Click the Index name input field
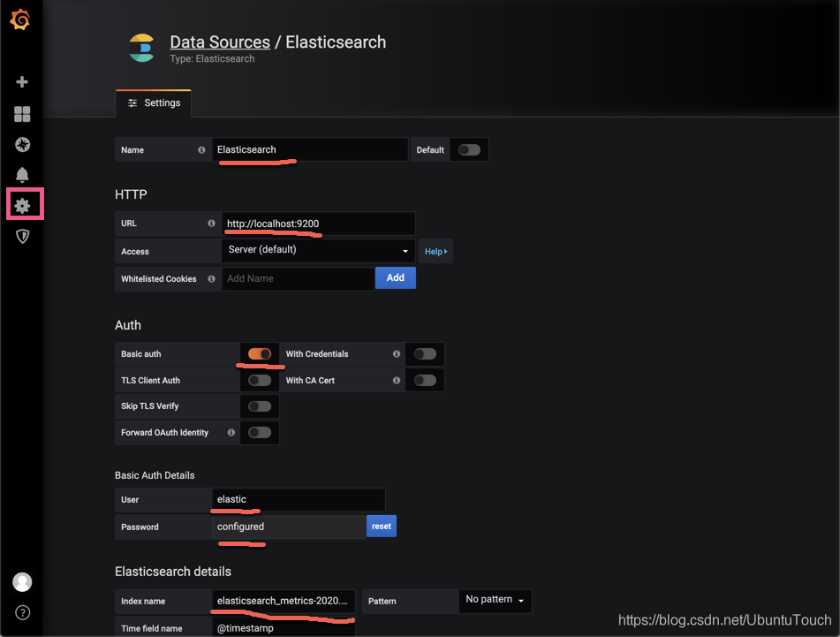The image size is (840, 637). point(284,601)
